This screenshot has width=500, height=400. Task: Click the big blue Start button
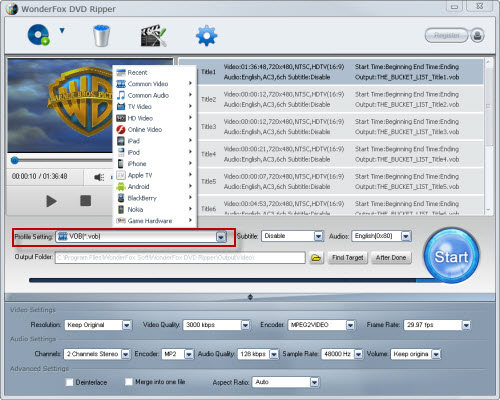click(451, 256)
